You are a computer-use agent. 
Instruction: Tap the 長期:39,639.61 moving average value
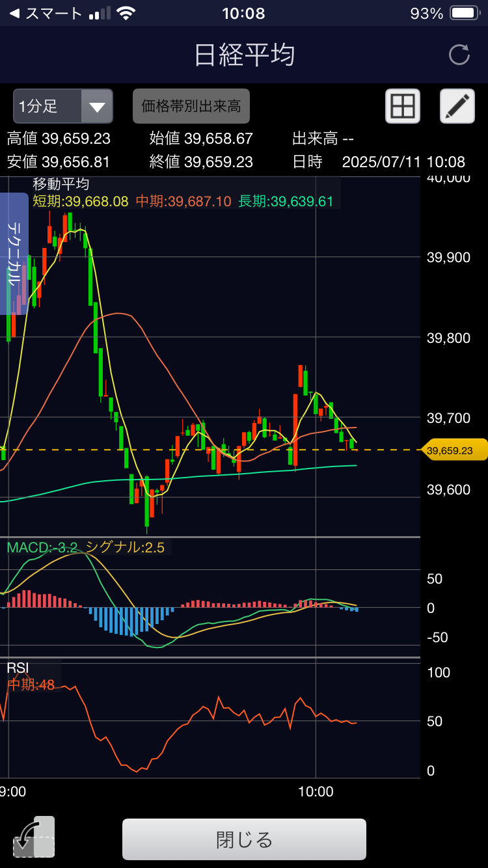286,201
